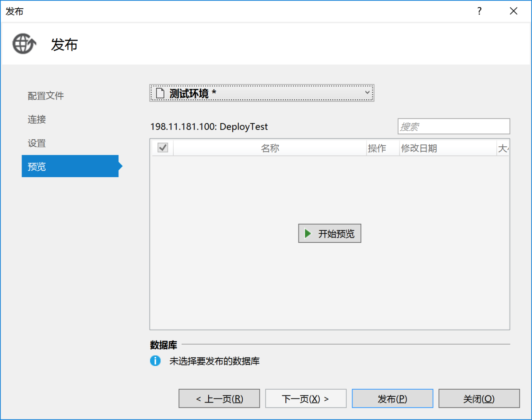Switch to the 连接 tab
Image resolution: width=532 pixels, height=420 pixels.
[37, 119]
